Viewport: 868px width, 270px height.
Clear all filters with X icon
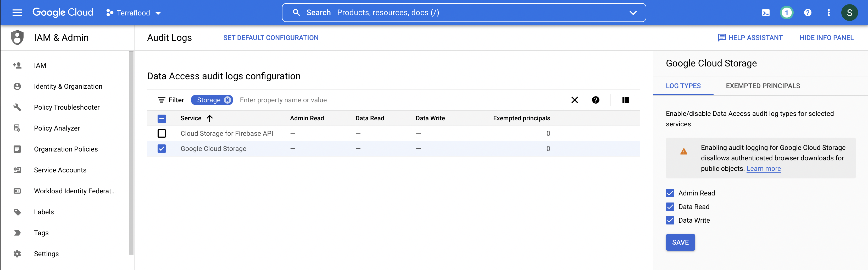[x=575, y=100]
